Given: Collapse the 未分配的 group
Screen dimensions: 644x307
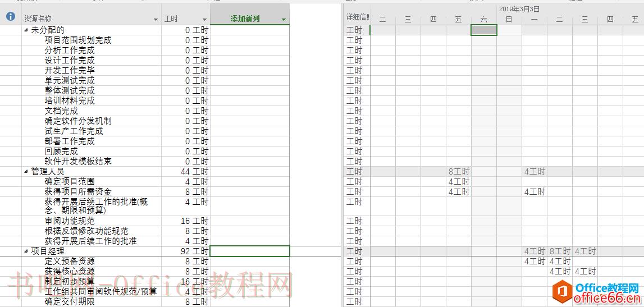Looking at the screenshot, I should [27, 30].
